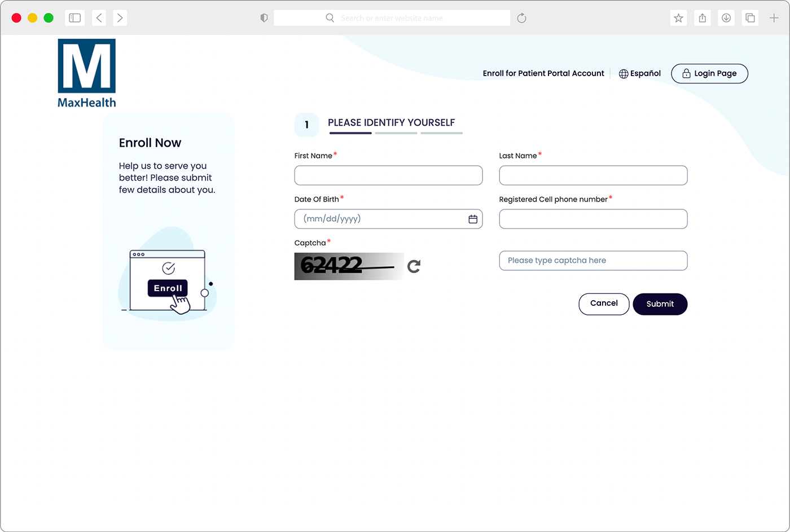The image size is (790, 532).
Task: Cancel the enrollment form
Action: point(604,304)
